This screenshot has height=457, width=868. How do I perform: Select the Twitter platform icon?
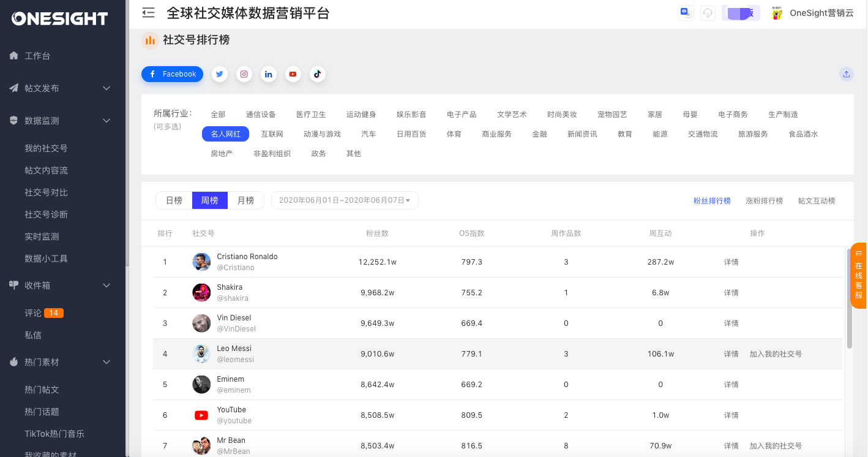(220, 74)
